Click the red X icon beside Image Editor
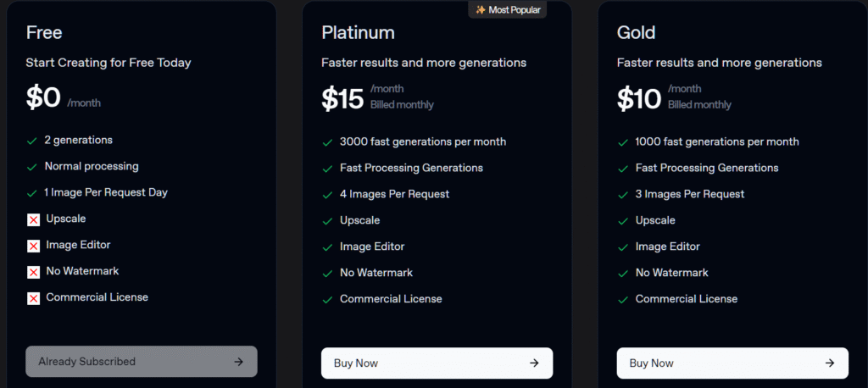Viewport: 868px width, 388px height. 34,246
